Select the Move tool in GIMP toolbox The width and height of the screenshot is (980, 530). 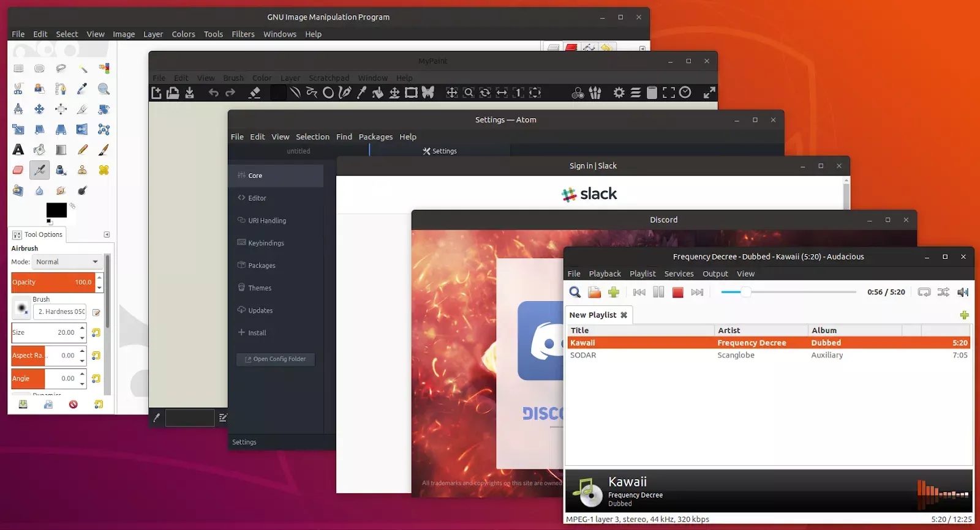click(x=39, y=109)
